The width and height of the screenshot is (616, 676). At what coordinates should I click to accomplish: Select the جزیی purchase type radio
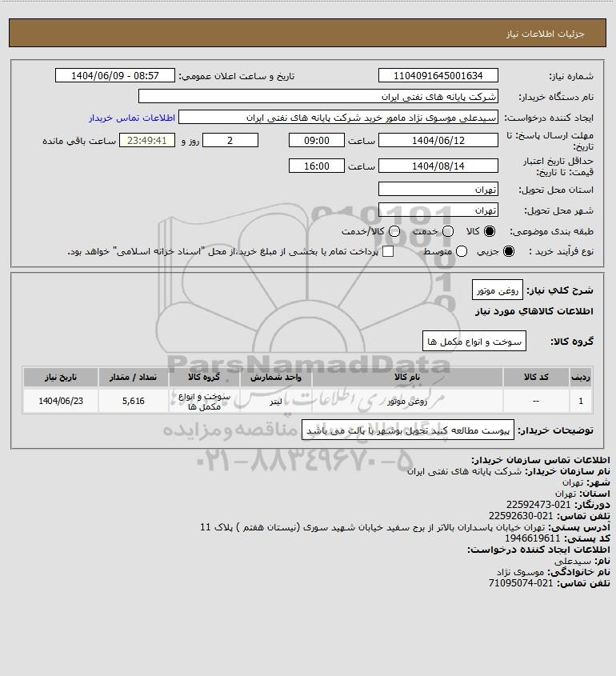point(509,251)
